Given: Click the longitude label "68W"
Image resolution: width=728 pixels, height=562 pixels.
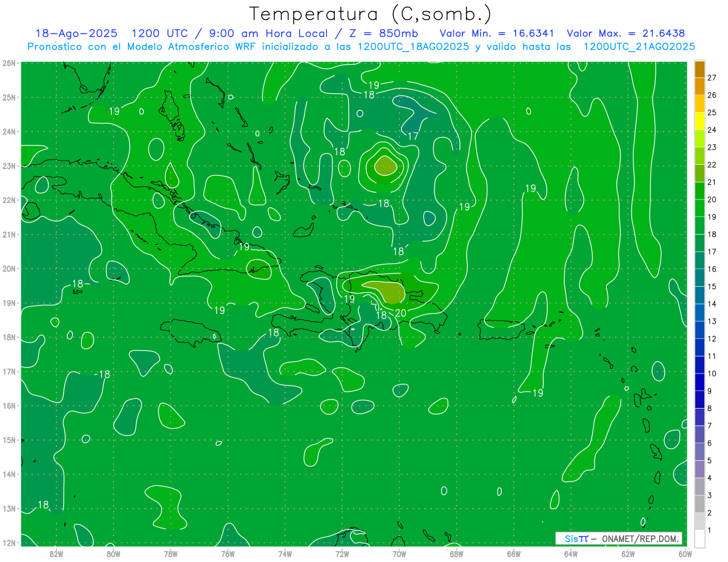Looking at the screenshot, I should point(456,554).
